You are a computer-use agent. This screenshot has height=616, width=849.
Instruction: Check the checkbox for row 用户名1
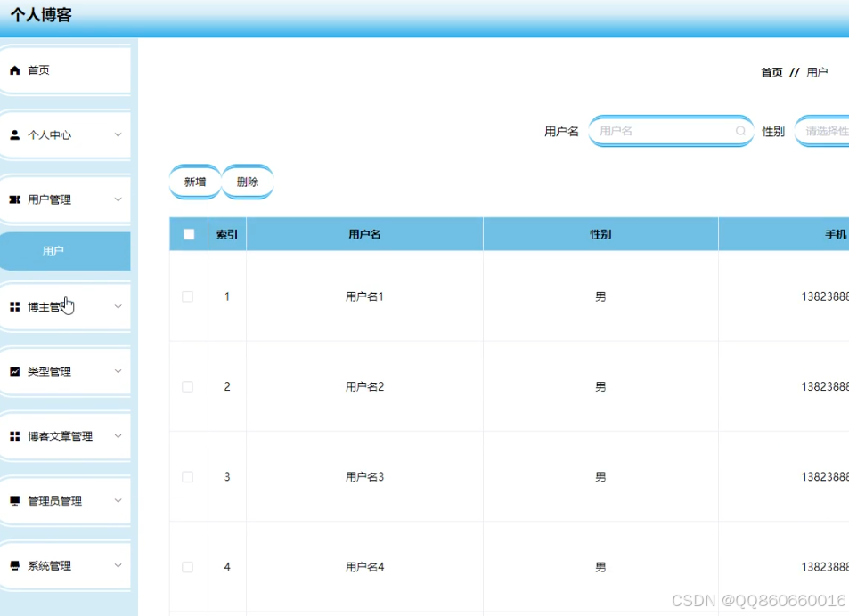tap(187, 296)
